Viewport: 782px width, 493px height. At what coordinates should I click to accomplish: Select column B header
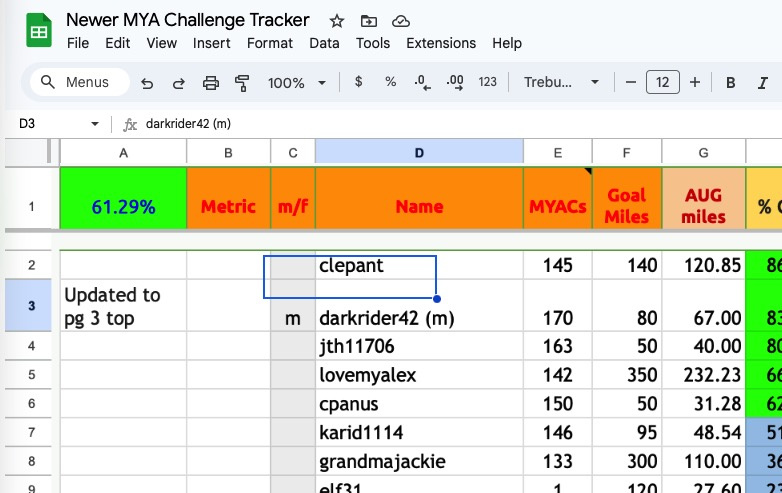point(228,153)
